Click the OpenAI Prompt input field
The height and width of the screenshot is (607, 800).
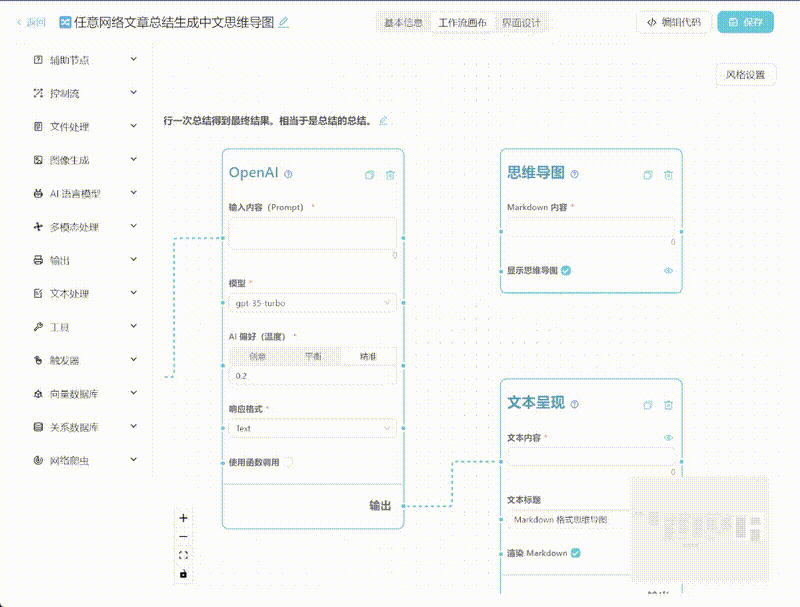click(x=312, y=234)
